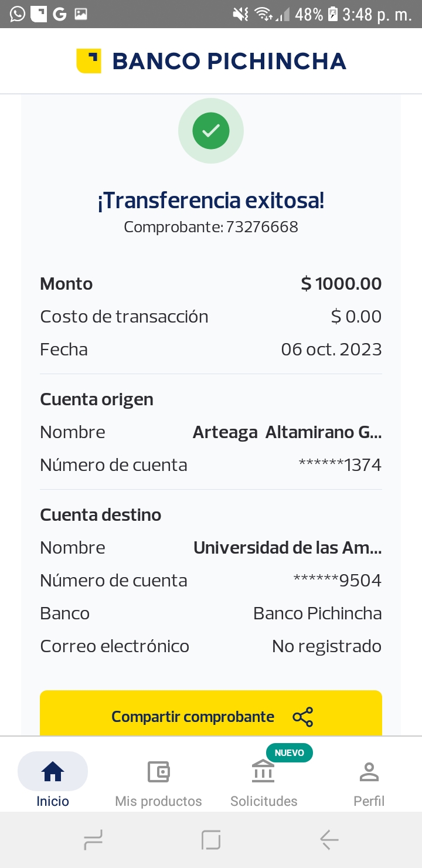Tap the green success checkmark icon
Screen dimensions: 422x868
pos(211,130)
